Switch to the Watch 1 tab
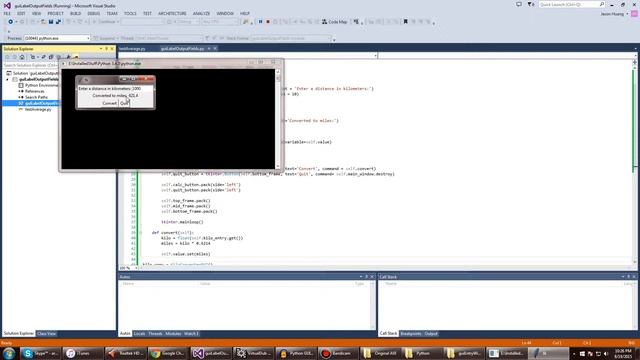The height and width of the screenshot is (360, 640). (x=191, y=333)
